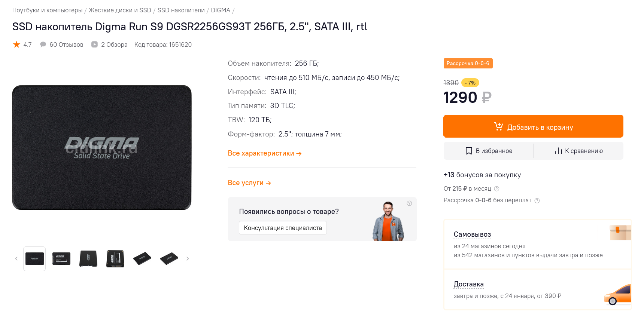Click the help icon in consultation banner

[409, 203]
